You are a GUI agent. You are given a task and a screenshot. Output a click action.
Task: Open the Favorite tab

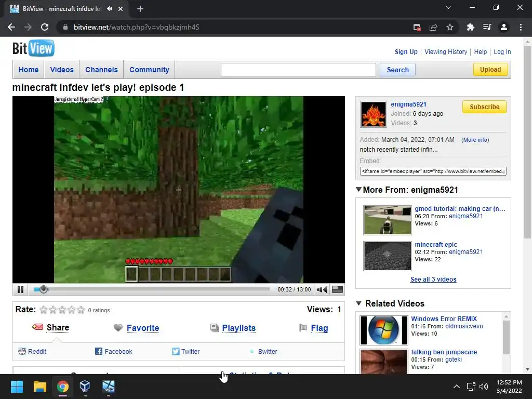[x=143, y=328]
